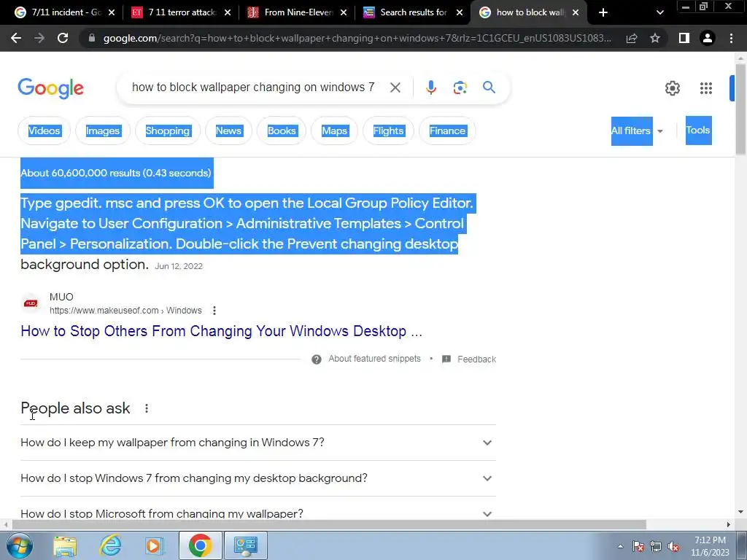
Task: Open the Chrome three-dot menu
Action: (x=731, y=38)
